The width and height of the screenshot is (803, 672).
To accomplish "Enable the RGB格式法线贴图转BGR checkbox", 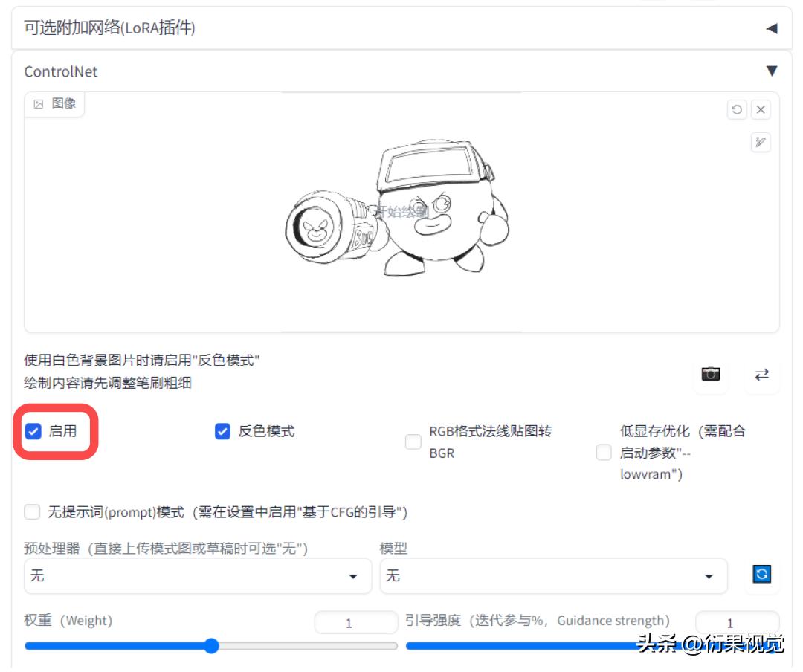I will click(413, 442).
